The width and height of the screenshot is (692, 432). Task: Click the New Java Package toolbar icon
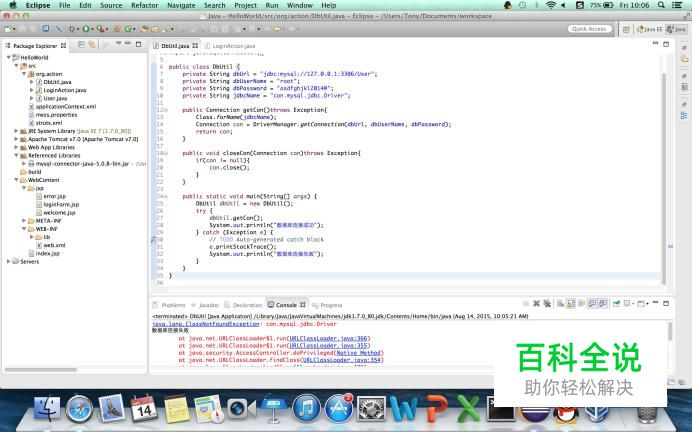117,29
